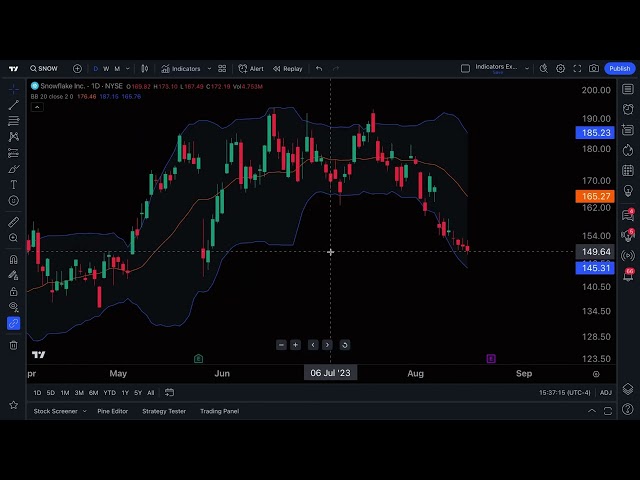
Task: Toggle ADJ adjusted data
Action: pyautogui.click(x=606, y=393)
